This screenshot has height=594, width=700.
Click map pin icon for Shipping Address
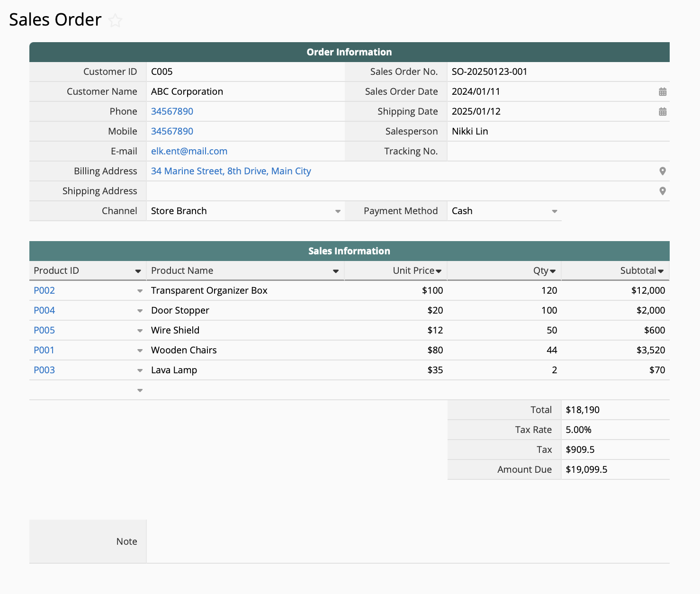[x=663, y=191]
